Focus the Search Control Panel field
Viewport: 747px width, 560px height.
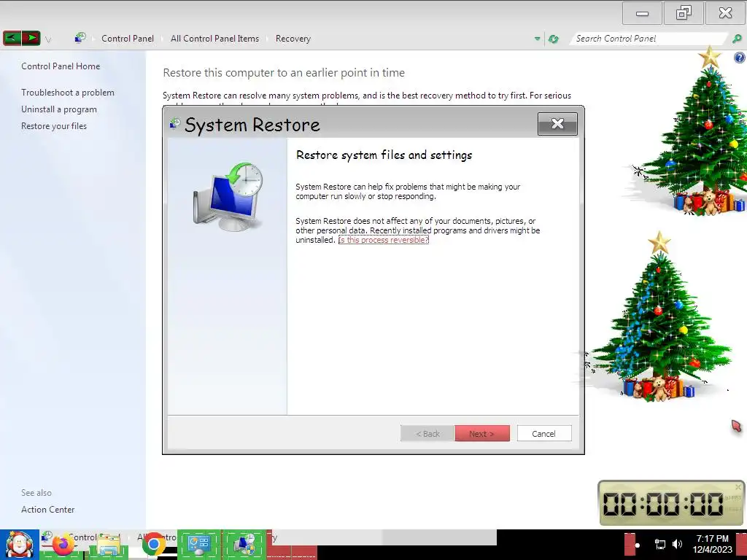click(648, 39)
